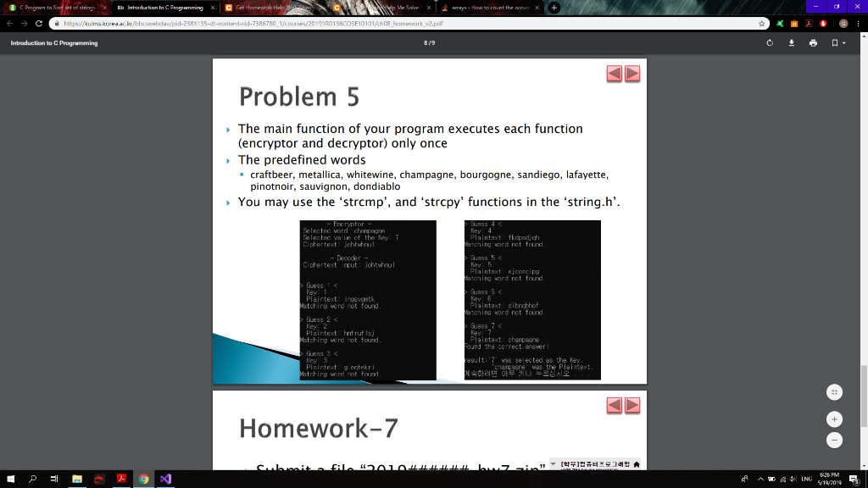Image resolution: width=868 pixels, height=488 pixels.
Task: Expand the bookmark dropdown in the PDF toolbar
Action: (x=845, y=42)
